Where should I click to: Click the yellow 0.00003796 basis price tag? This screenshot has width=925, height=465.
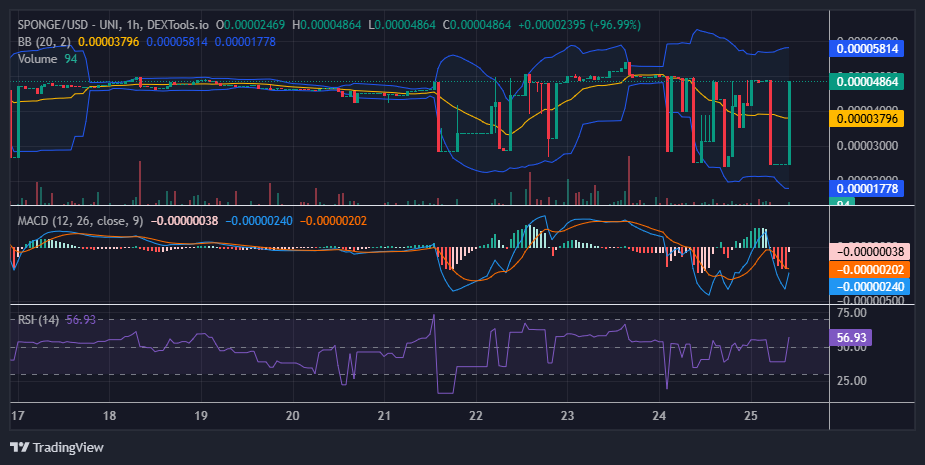click(x=867, y=119)
